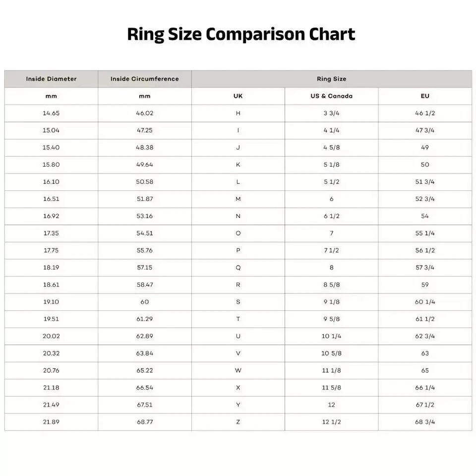476x476 pixels.
Task: Select the US size 7 1/2 cell
Action: pyautogui.click(x=331, y=250)
